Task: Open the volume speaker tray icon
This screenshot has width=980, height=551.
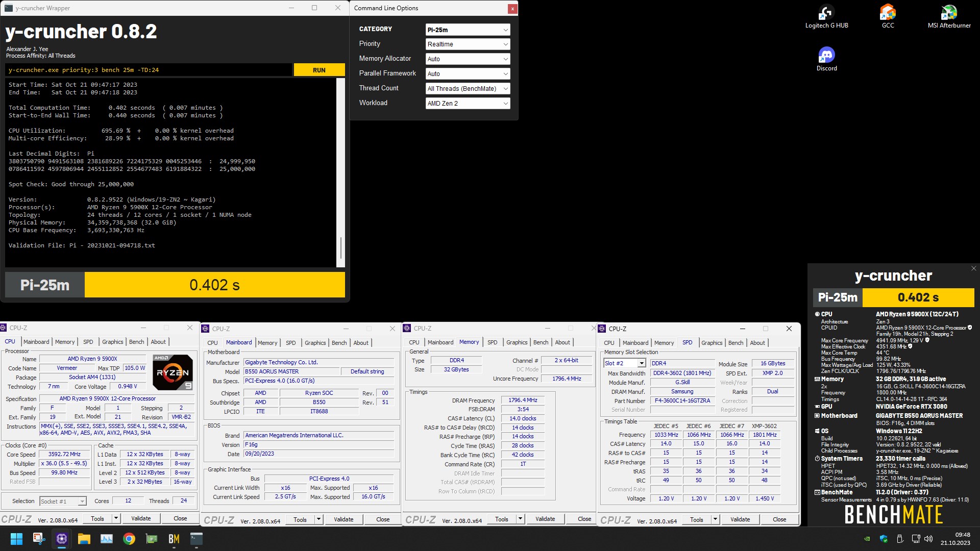Action: 928,539
